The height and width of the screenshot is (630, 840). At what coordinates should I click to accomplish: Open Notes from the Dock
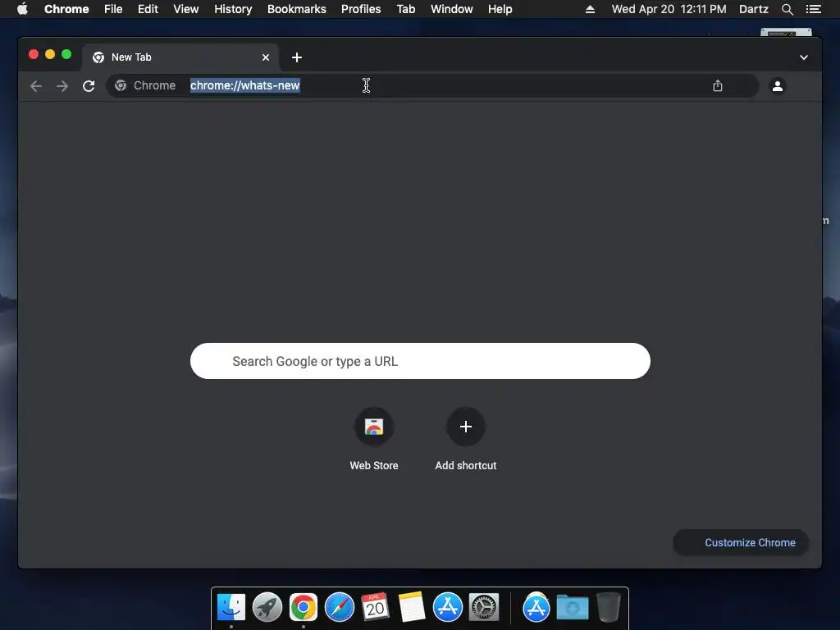tap(412, 608)
